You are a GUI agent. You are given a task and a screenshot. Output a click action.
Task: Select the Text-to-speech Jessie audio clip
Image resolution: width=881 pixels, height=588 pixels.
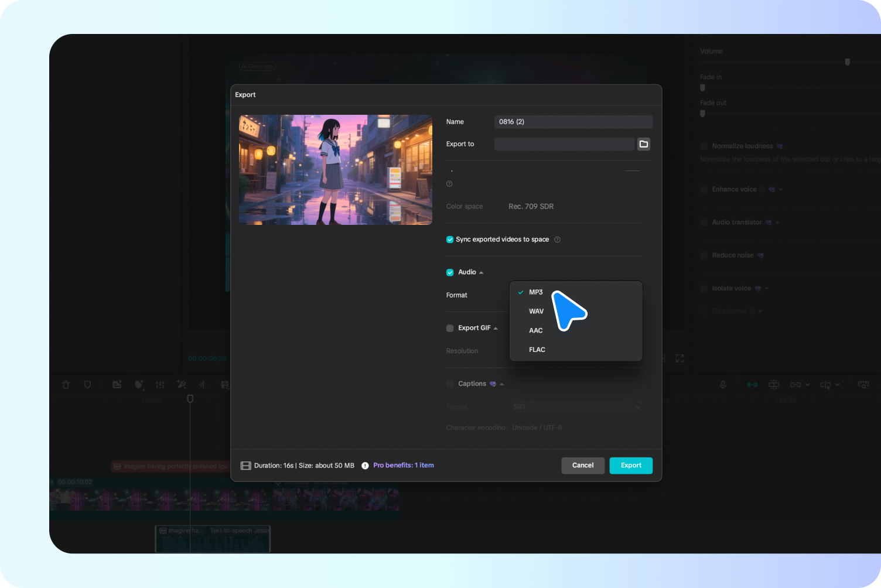click(213, 539)
